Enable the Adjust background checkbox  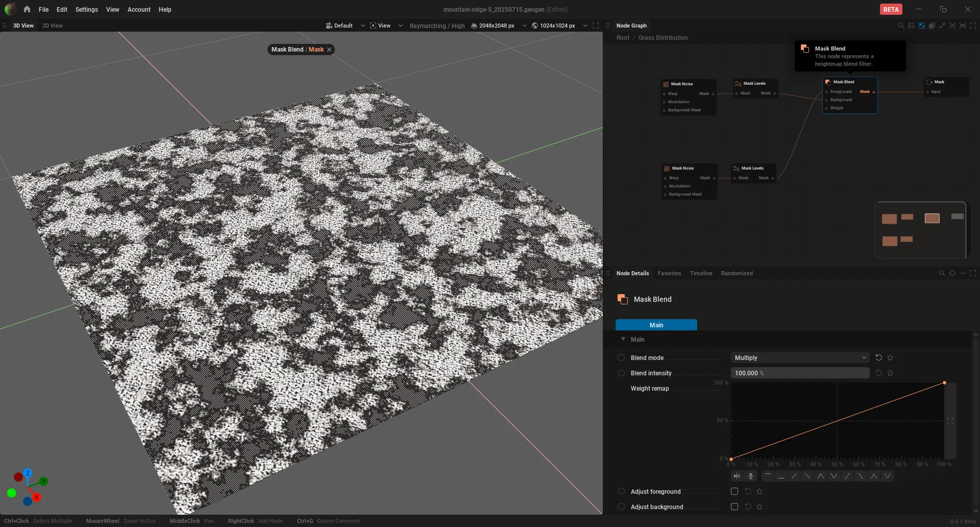click(x=734, y=507)
